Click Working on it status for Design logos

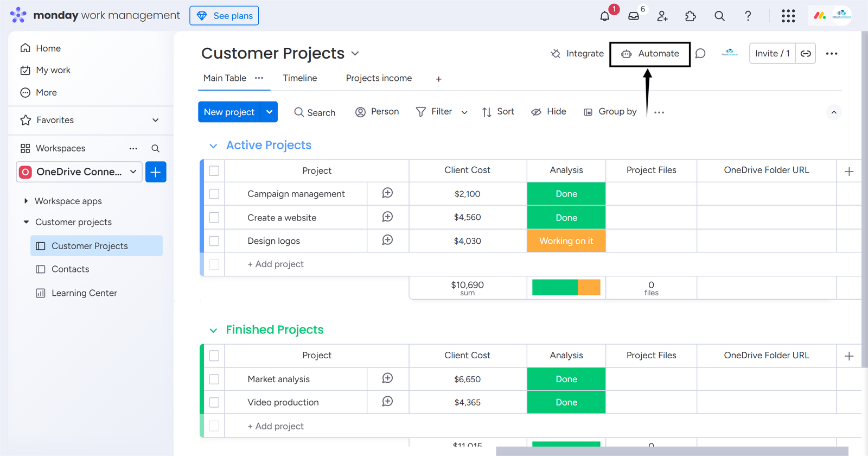coord(566,241)
